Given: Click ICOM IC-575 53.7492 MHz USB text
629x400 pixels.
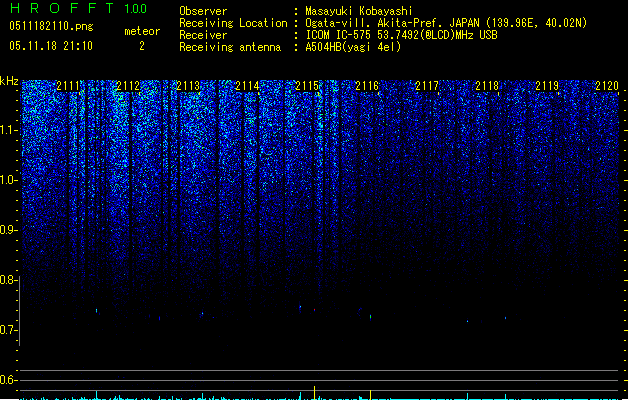Looking at the screenshot, I should coord(402,35).
